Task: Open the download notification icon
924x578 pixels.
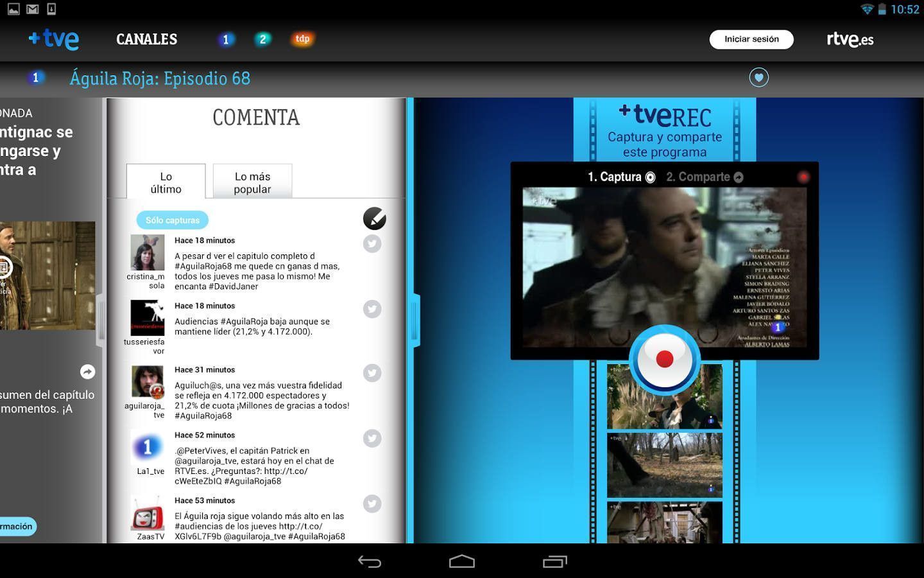Action: pyautogui.click(x=51, y=9)
